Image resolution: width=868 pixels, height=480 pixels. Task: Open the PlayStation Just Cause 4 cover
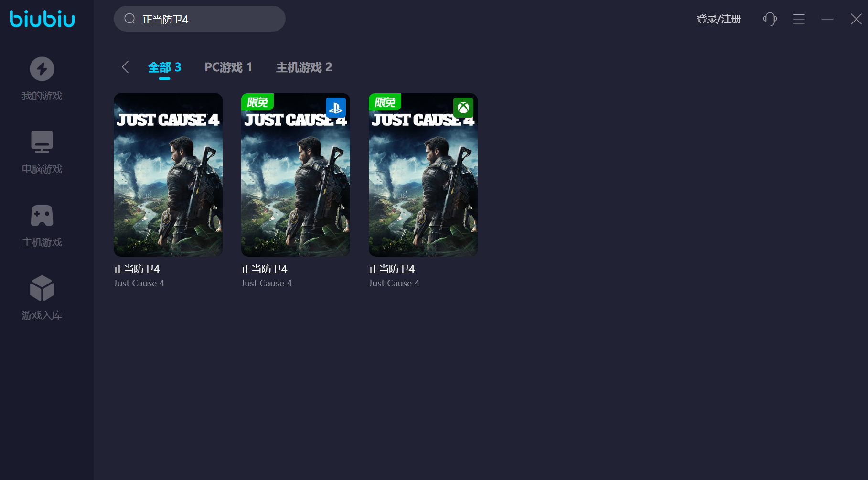coord(296,175)
